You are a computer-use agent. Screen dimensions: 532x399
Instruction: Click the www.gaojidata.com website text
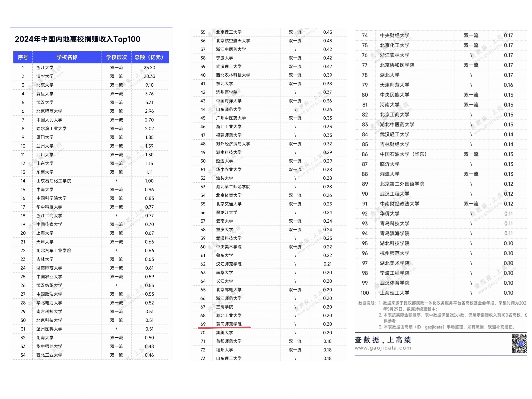click(383, 348)
